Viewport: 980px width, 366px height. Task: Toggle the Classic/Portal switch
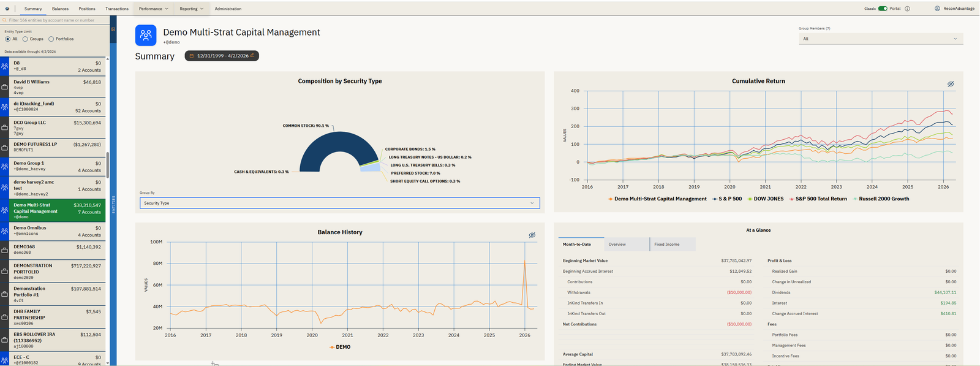click(x=883, y=9)
